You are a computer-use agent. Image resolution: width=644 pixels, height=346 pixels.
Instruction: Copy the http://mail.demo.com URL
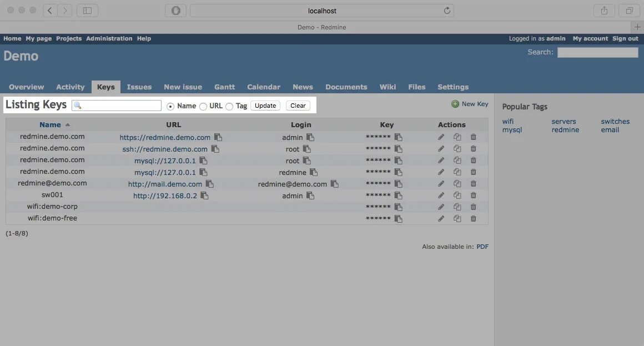tap(210, 183)
